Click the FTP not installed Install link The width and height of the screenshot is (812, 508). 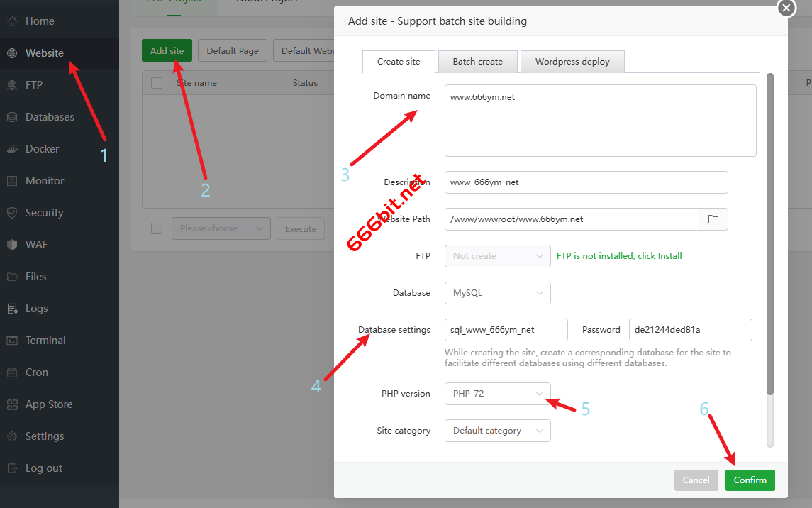click(x=618, y=256)
